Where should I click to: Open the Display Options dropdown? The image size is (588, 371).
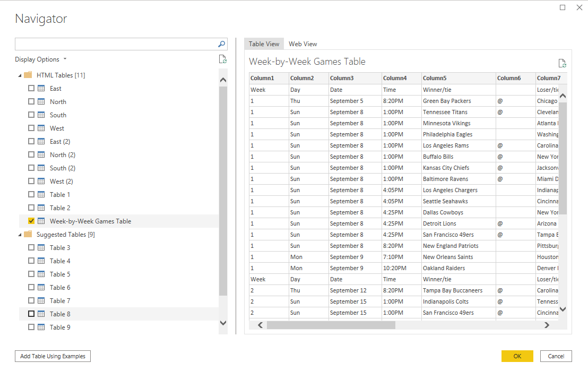click(40, 59)
